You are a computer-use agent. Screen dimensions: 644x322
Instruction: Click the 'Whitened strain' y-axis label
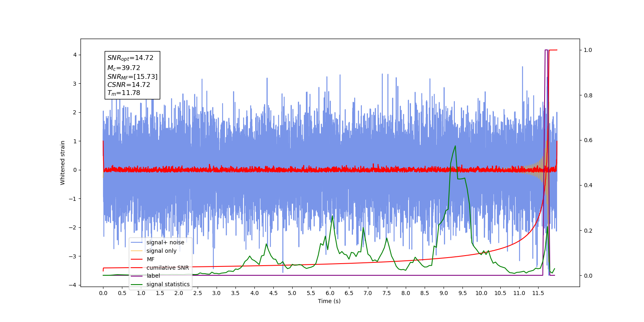pos(62,163)
